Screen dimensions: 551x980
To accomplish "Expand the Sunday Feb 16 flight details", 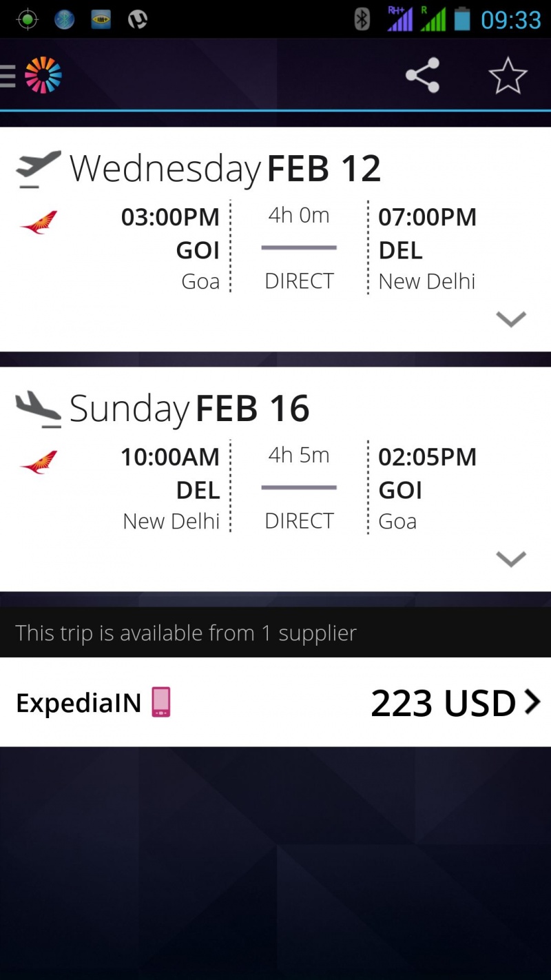I will pyautogui.click(x=510, y=558).
